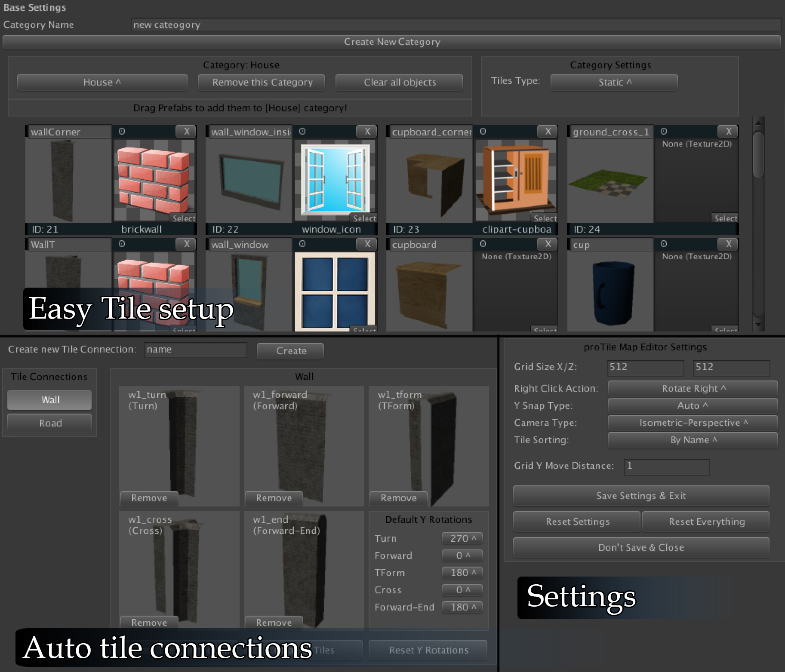Click Clear all objects
Screen dimensions: 785x672
(399, 83)
